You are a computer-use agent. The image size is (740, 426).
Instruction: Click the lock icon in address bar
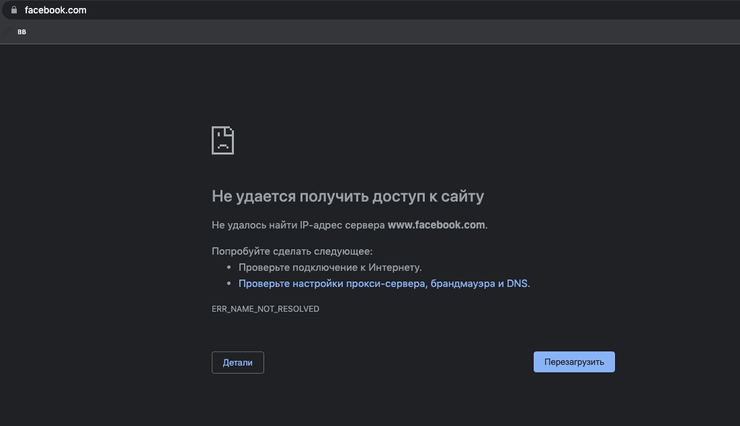click(x=14, y=10)
